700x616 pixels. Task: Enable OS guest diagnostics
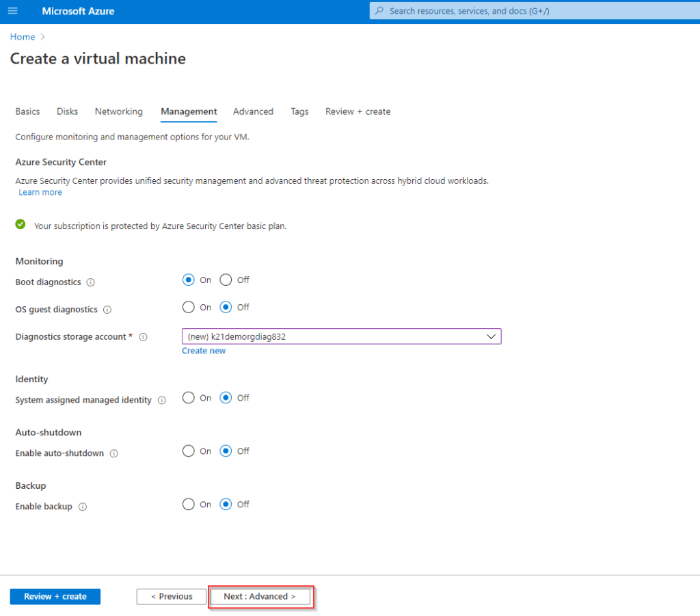tap(188, 307)
